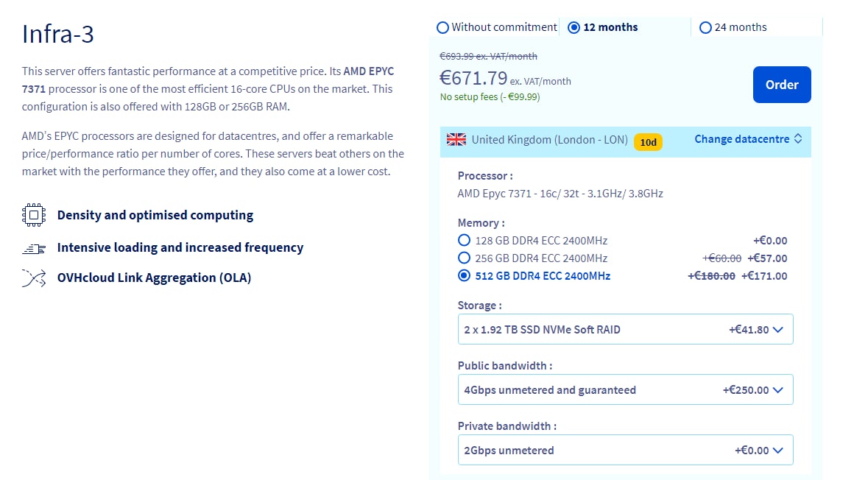Click the struck-through +€180.00 memory price

click(x=711, y=276)
